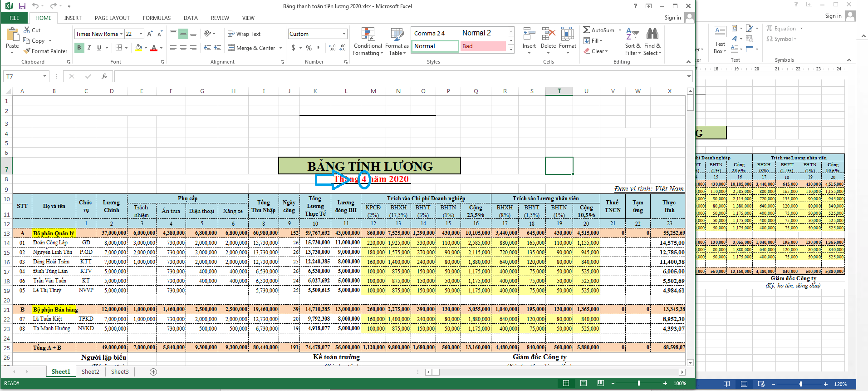Screen dimensions: 868x391
Task: Click the Excel zoom slider handle
Action: click(639, 383)
